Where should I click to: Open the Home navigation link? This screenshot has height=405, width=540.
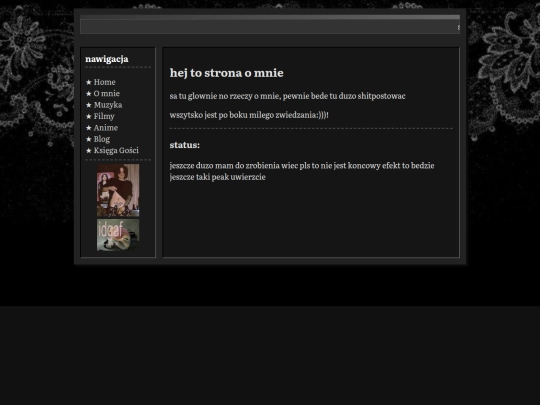click(x=104, y=82)
